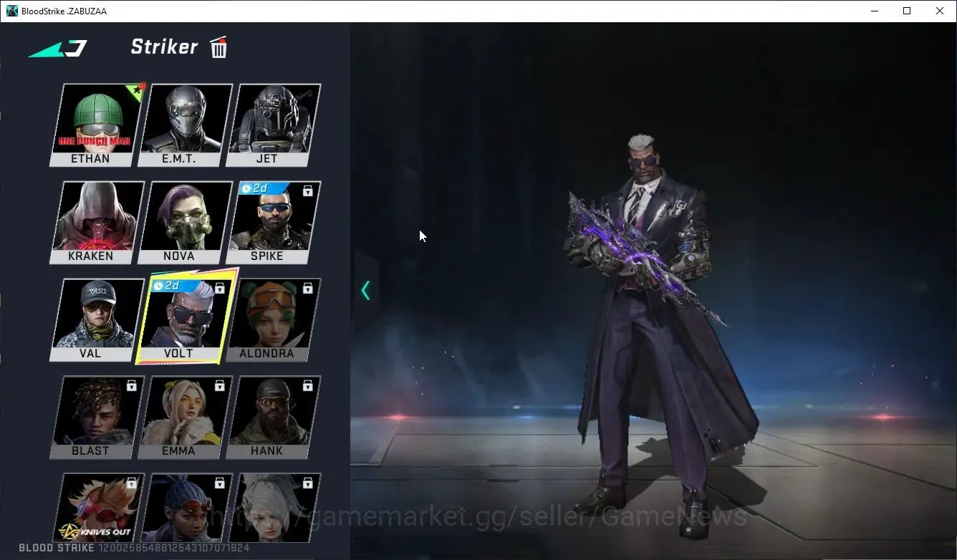Select the E.M.T. striker card
The height and width of the screenshot is (560, 957).
pos(185,125)
